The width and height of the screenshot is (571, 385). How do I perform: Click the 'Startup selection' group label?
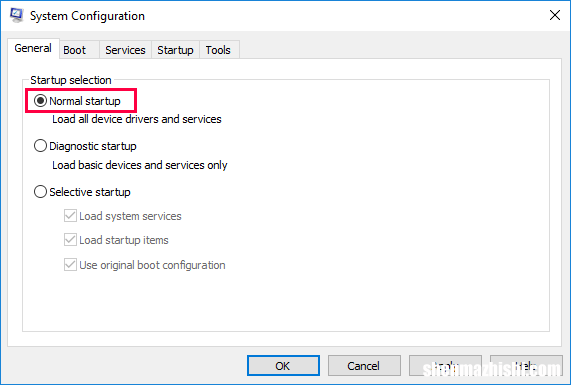[x=71, y=80]
